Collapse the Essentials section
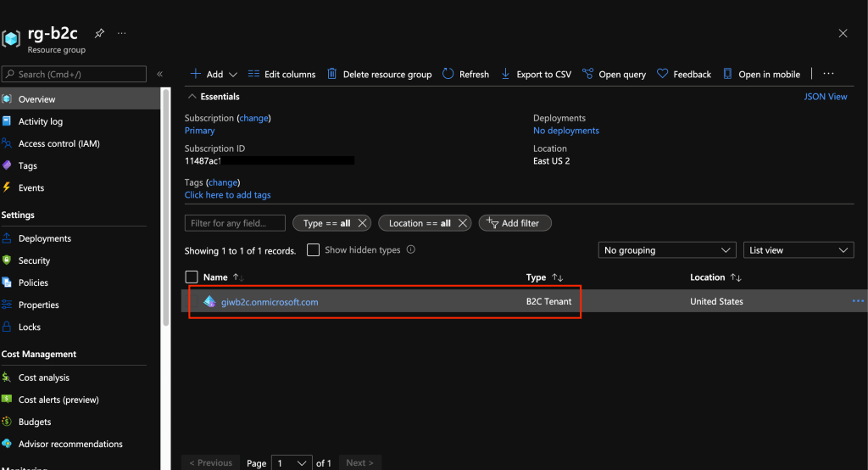The image size is (868, 470). coord(192,97)
